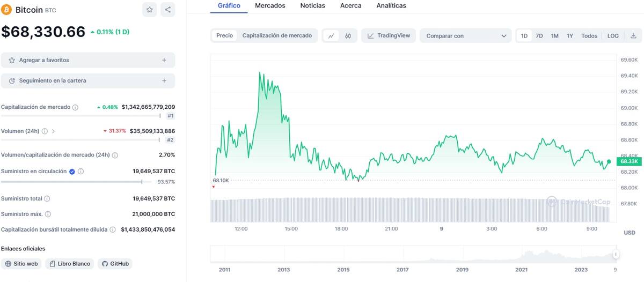Open the Mercados tab
Viewport: 644px width, 282px height.
270,5
